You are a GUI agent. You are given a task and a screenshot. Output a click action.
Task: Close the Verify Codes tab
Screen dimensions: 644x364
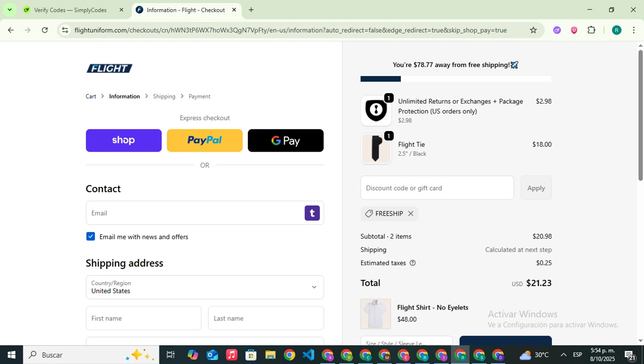[122, 10]
